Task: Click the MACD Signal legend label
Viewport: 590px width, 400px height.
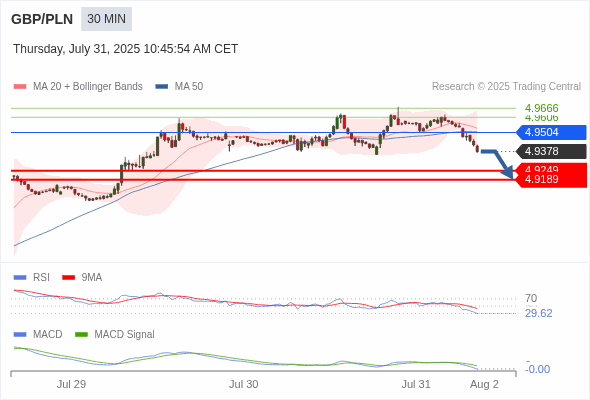Action: pos(125,335)
